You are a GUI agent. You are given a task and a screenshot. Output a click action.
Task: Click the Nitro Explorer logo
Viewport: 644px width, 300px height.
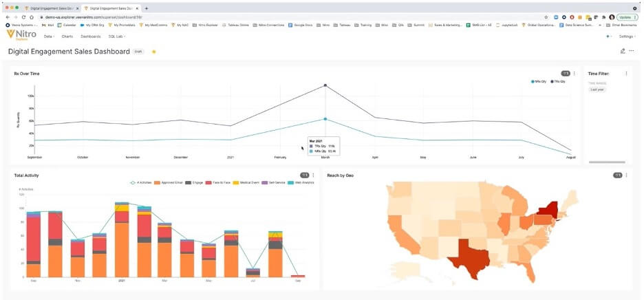coord(21,36)
